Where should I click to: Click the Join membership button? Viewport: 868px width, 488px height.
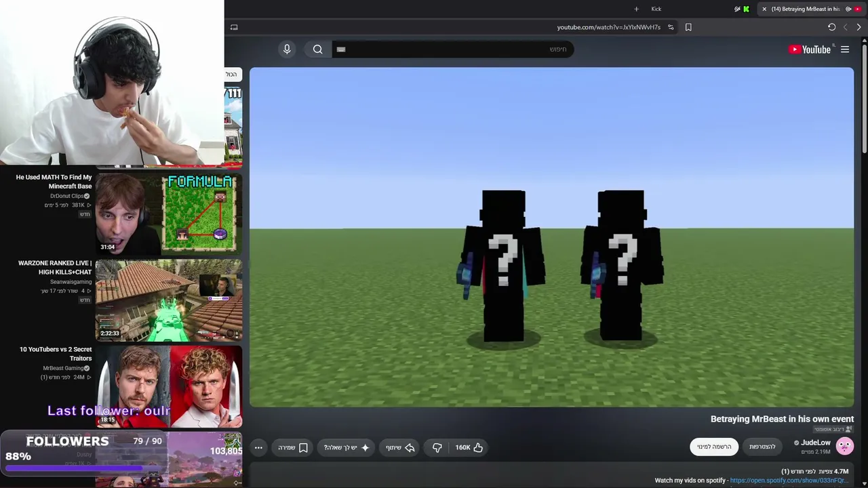click(x=762, y=447)
